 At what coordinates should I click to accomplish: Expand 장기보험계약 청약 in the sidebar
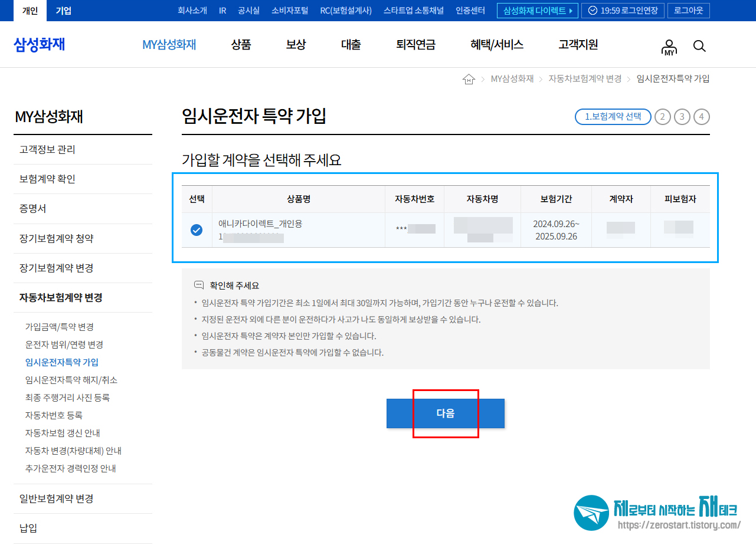click(x=83, y=239)
